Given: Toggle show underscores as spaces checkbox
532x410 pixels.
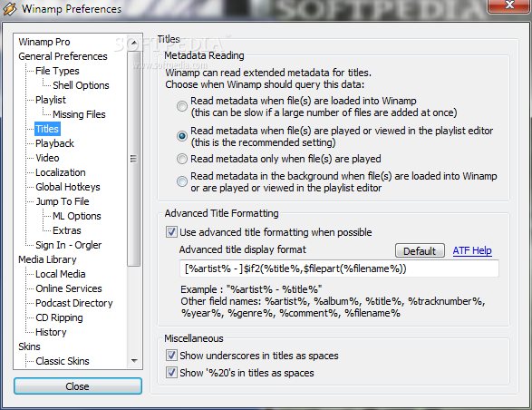Looking at the screenshot, I should (x=171, y=356).
